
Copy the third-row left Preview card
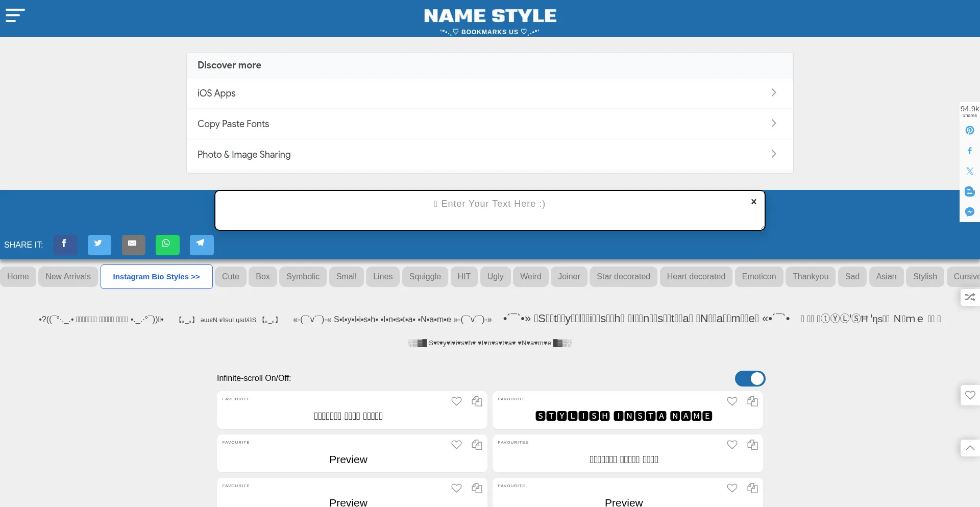coord(477,488)
